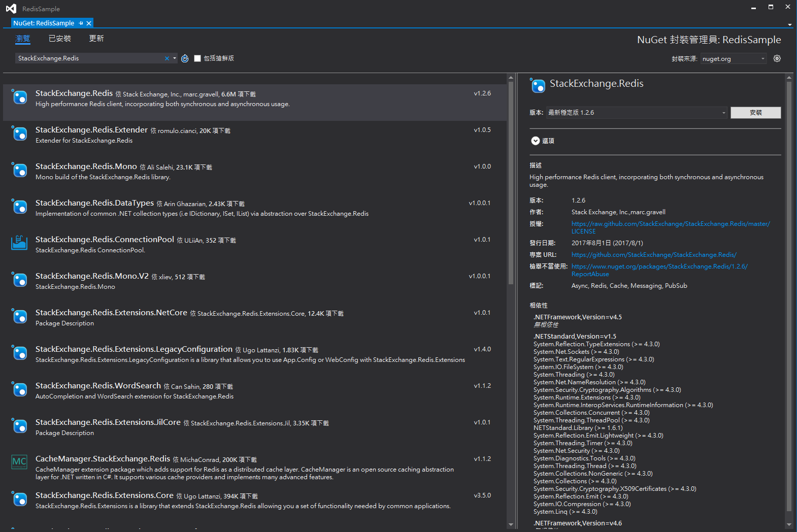Click the details pane vertical scrollbar

[789, 297]
